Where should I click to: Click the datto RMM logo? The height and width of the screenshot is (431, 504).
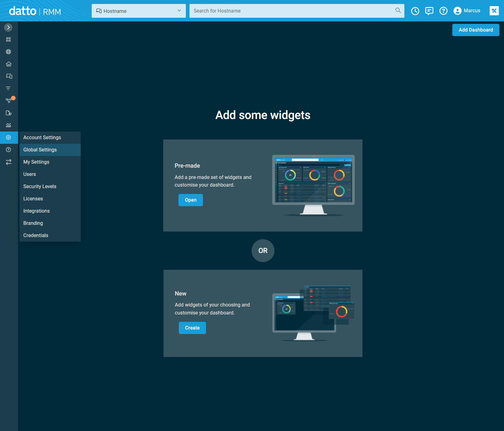35,11
